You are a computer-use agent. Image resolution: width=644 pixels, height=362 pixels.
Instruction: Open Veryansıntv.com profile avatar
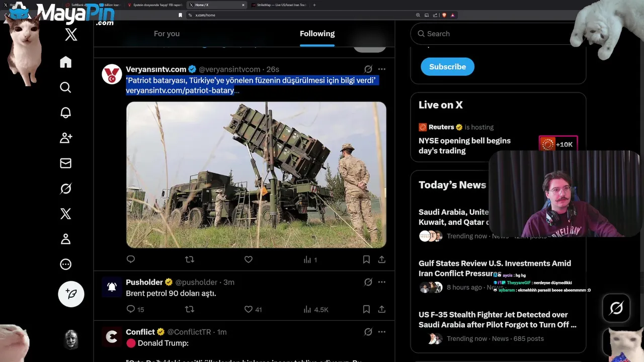112,74
